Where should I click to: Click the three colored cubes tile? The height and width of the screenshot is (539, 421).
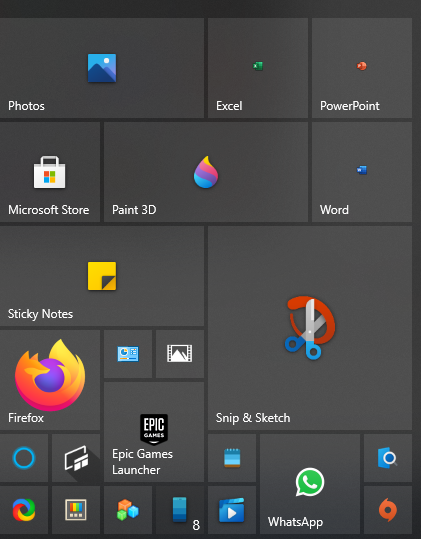pyautogui.click(x=128, y=510)
